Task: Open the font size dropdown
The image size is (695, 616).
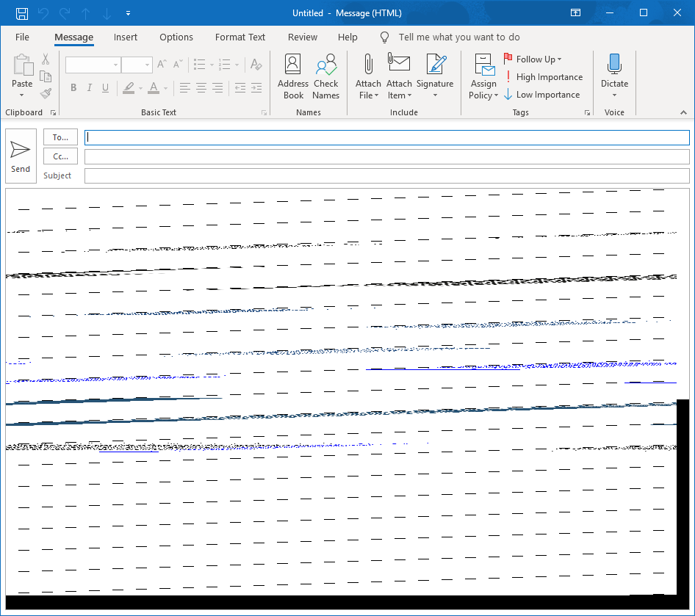Action: 147,65
